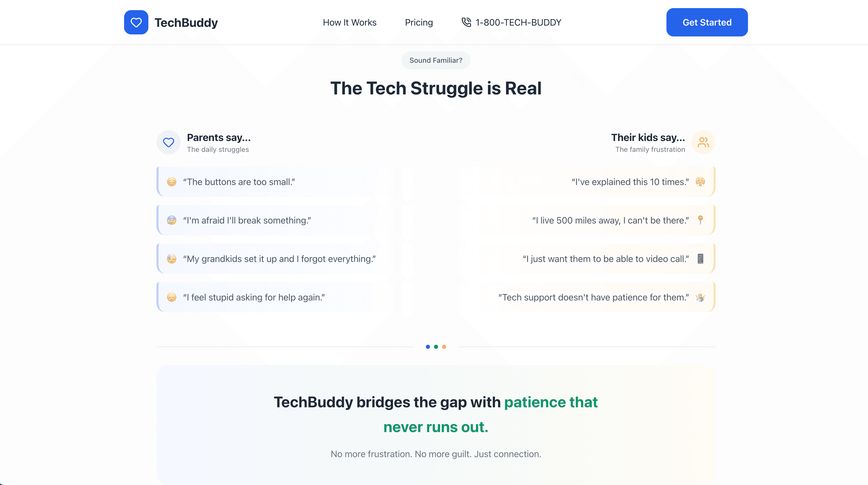The image size is (868, 485).
Task: Click the device emoji on the video call quote
Action: coord(701,258)
